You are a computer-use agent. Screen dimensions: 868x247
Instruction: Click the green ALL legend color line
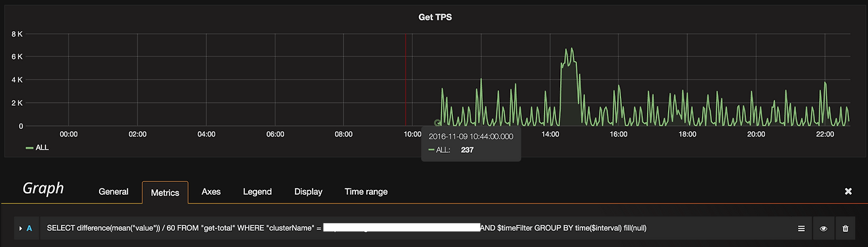[29, 147]
